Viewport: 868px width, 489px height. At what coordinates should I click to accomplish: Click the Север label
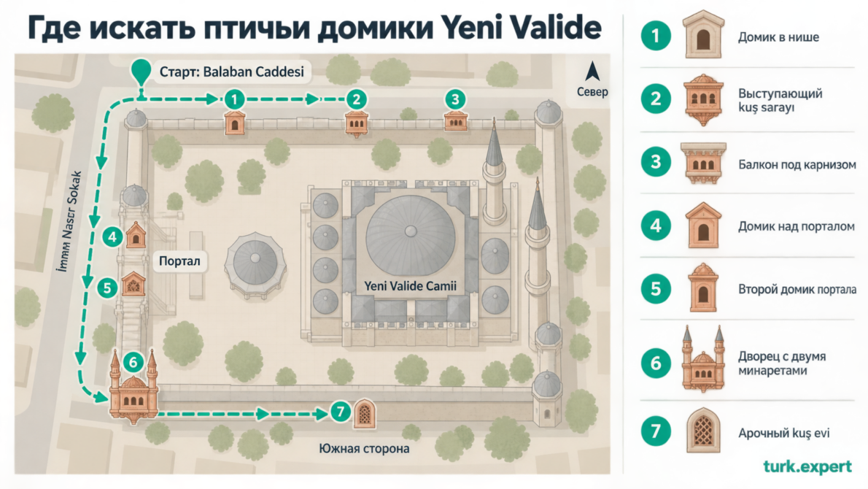click(x=592, y=92)
